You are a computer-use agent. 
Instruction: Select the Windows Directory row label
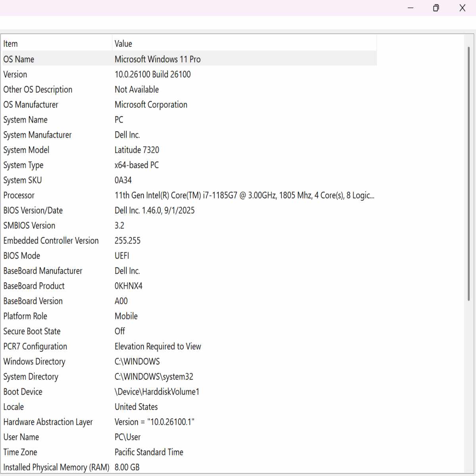click(x=35, y=361)
